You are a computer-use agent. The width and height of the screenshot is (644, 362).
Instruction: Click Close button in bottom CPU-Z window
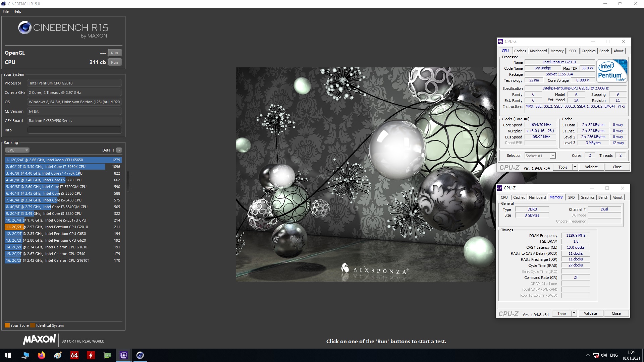616,313
